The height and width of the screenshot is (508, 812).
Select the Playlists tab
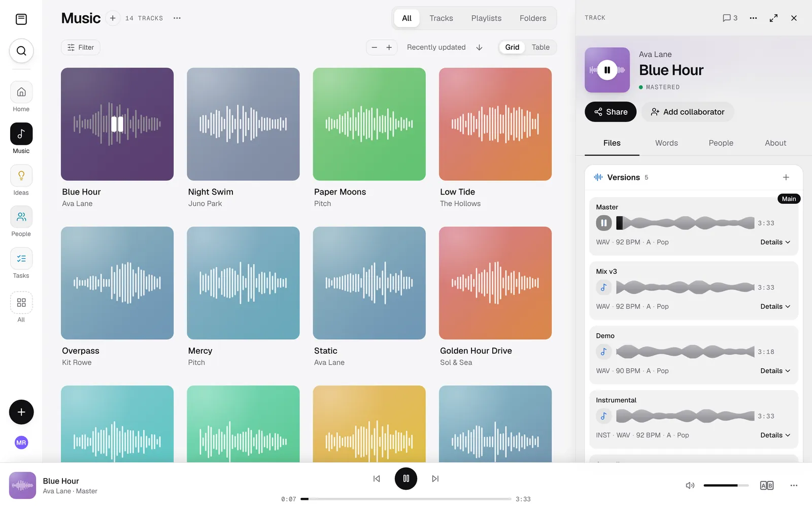tap(486, 18)
